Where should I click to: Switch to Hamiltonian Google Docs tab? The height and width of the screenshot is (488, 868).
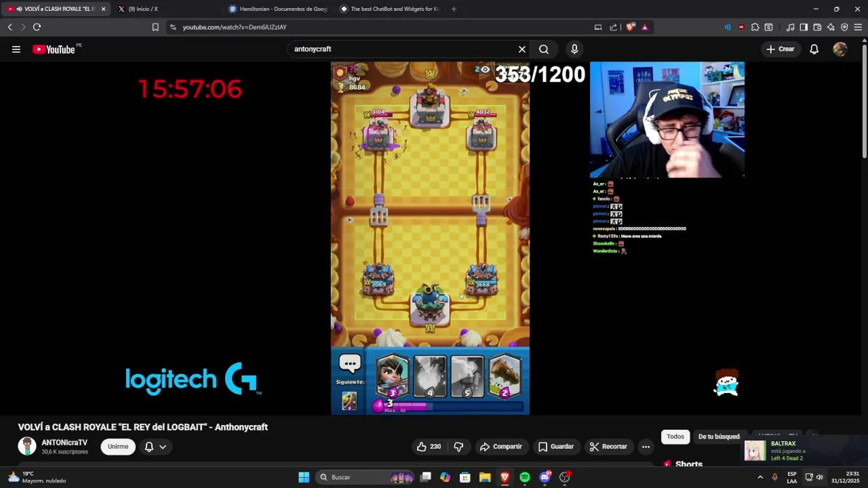(x=278, y=9)
